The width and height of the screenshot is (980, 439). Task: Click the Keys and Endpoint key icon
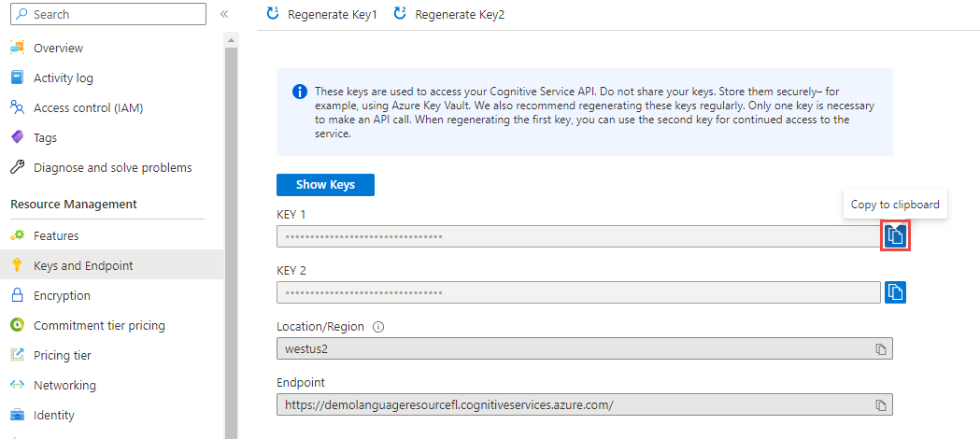tap(18, 265)
